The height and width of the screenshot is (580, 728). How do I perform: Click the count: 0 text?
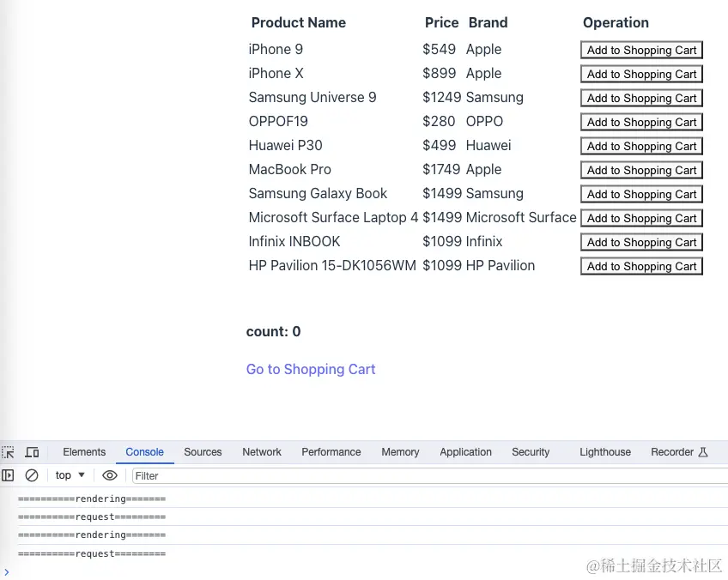click(x=274, y=331)
